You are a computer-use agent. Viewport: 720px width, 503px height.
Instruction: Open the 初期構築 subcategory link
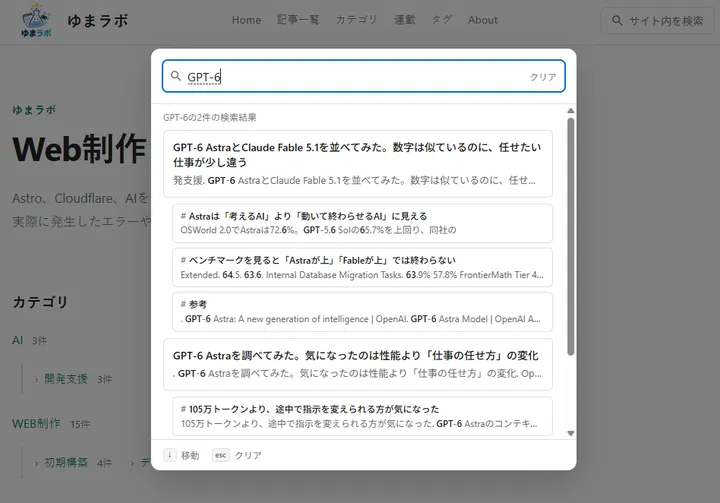pos(66,462)
